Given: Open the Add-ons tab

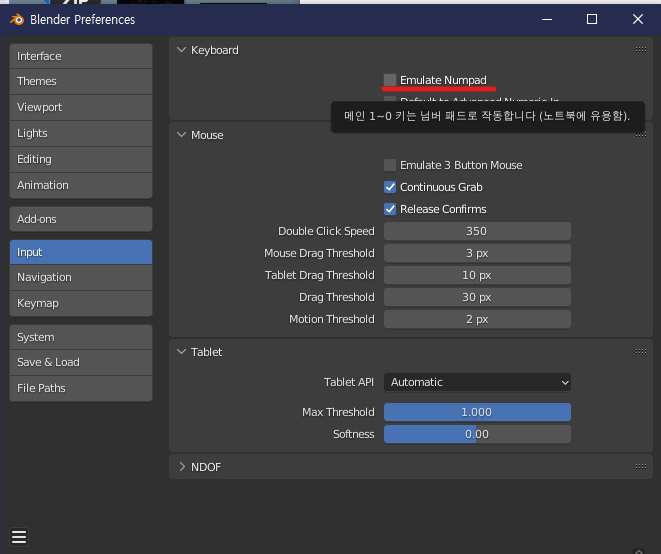Looking at the screenshot, I should coord(81,219).
